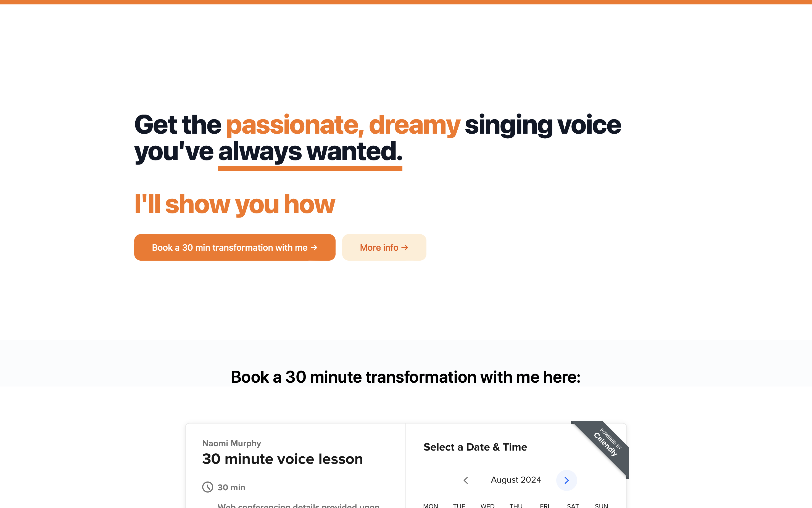
Task: Go to next month in the calendar
Action: [x=566, y=480]
